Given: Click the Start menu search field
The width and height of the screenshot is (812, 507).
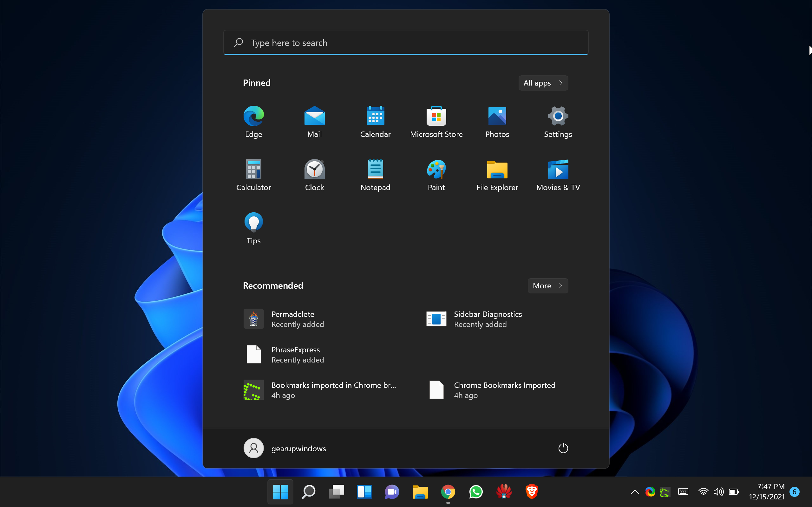Looking at the screenshot, I should tap(406, 43).
